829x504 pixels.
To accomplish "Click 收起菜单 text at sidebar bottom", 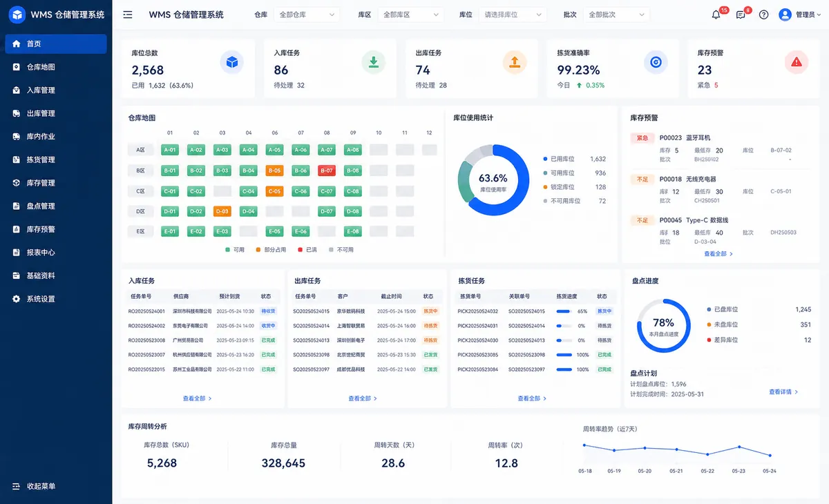I will coord(41,486).
